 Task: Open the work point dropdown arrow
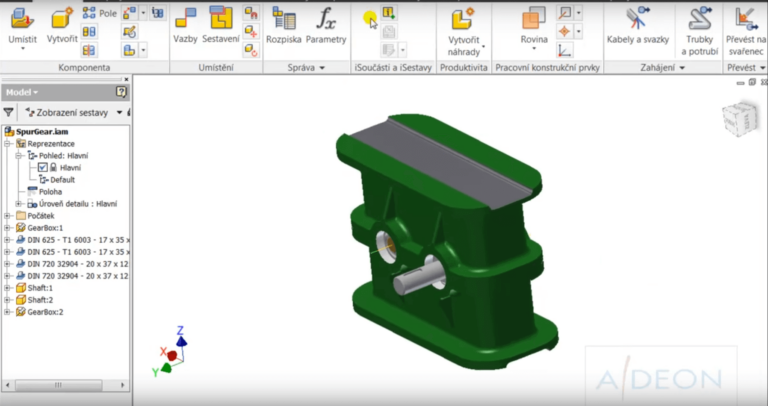578,32
